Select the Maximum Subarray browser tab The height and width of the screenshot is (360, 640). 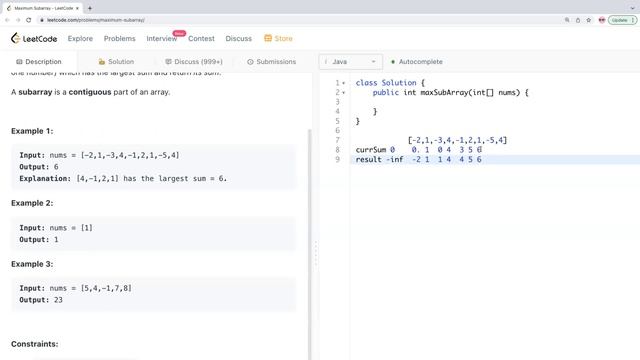pyautogui.click(x=42, y=8)
